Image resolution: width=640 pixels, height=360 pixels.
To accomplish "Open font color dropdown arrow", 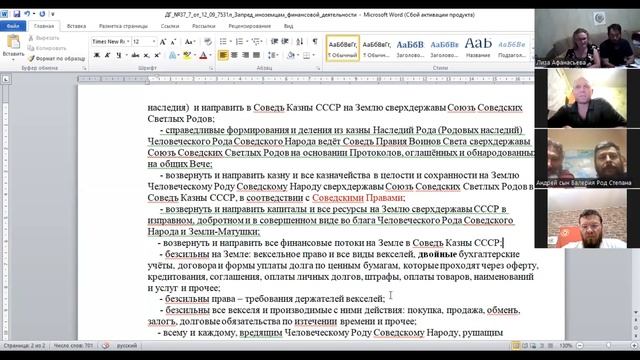I will tap(211, 55).
